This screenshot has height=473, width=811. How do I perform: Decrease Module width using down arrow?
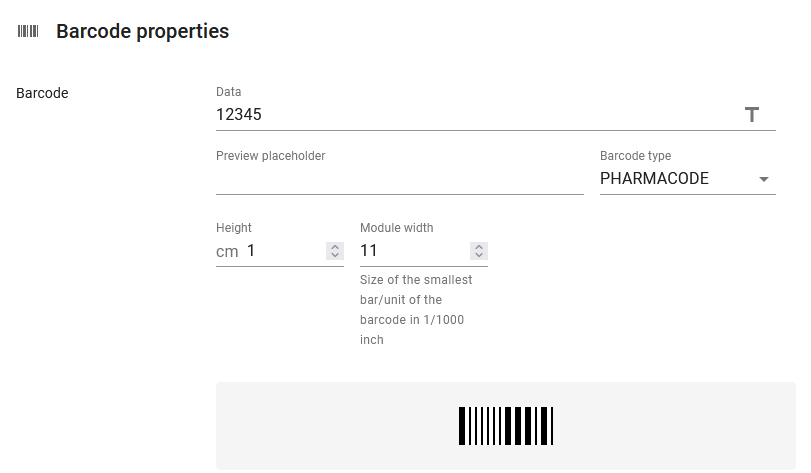pos(479,255)
